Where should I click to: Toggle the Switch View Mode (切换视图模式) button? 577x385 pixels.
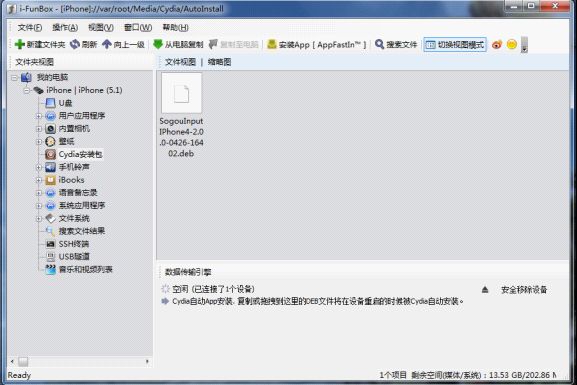[x=455, y=45]
